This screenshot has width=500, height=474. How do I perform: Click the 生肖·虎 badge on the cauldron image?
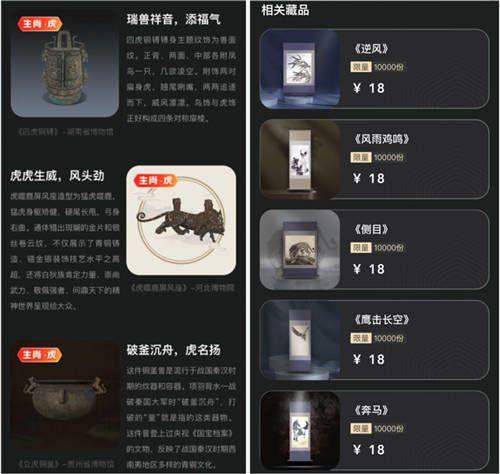pos(40,355)
